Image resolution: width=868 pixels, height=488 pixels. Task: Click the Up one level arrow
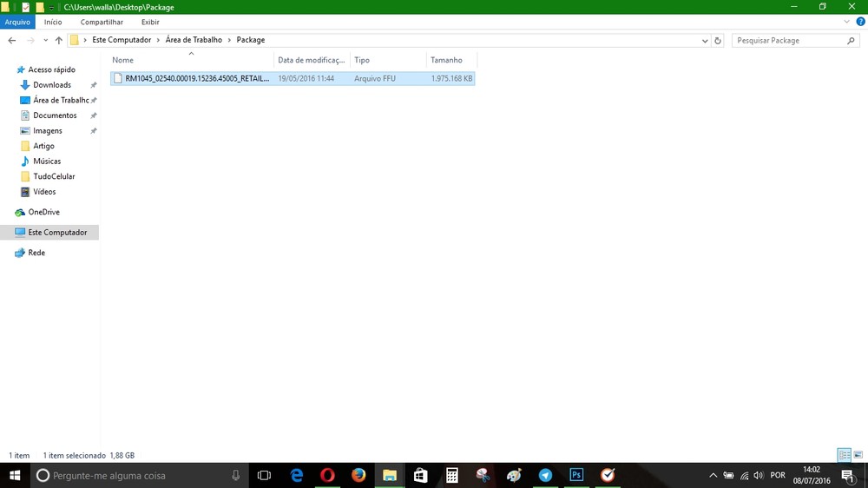click(58, 40)
